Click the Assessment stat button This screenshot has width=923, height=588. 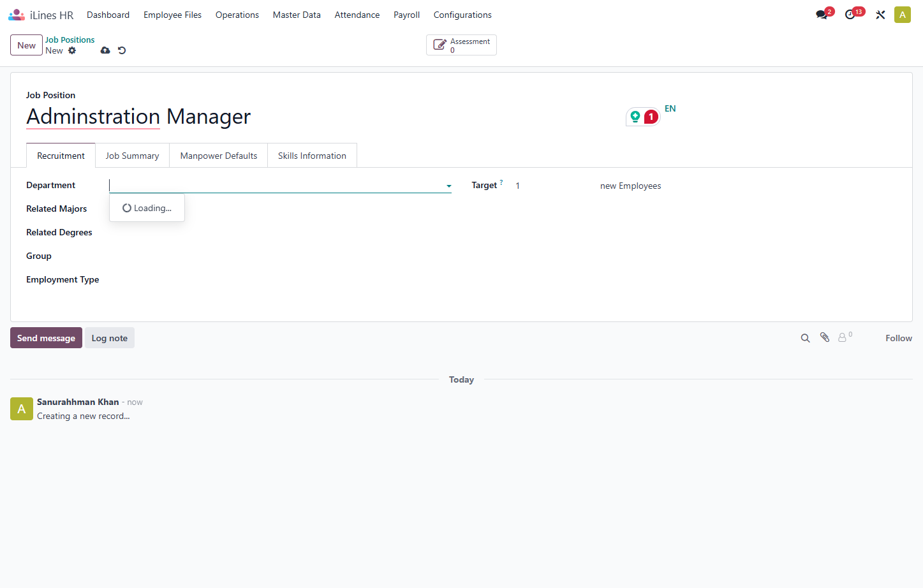pos(461,45)
